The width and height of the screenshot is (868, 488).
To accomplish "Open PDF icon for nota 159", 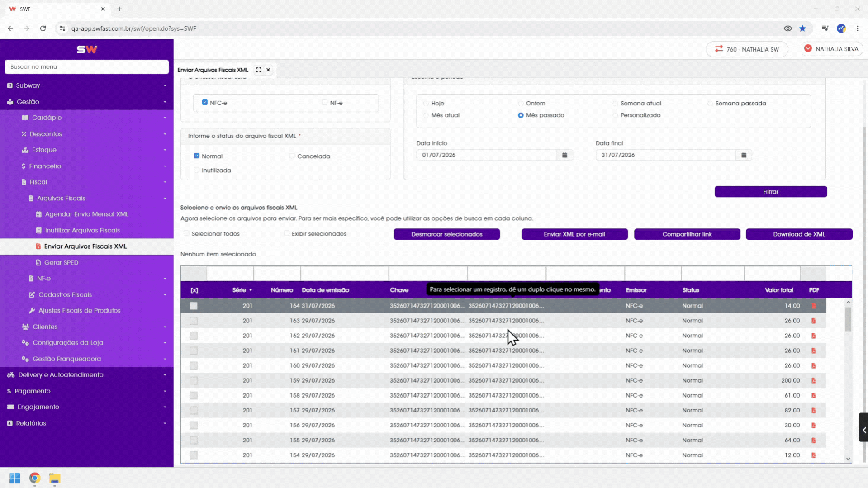I will click(x=813, y=381).
